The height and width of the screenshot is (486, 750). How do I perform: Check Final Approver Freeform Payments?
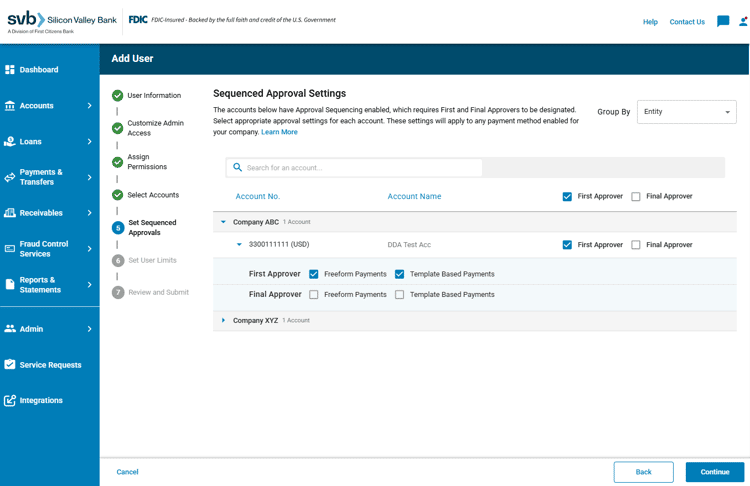314,295
